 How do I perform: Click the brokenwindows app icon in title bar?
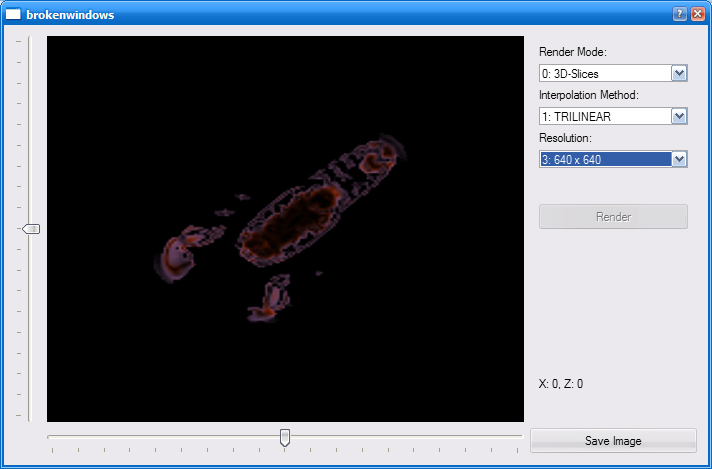13,15
